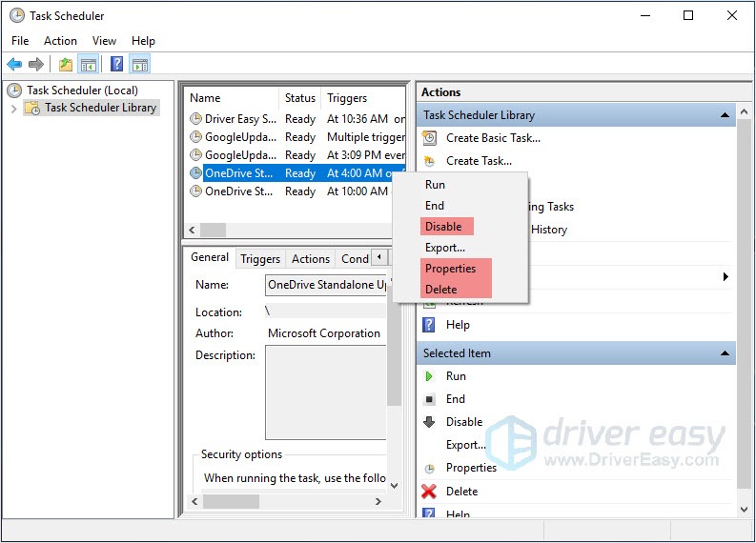
Task: Toggle the Show/Hide Console Tree icon
Action: [89, 64]
